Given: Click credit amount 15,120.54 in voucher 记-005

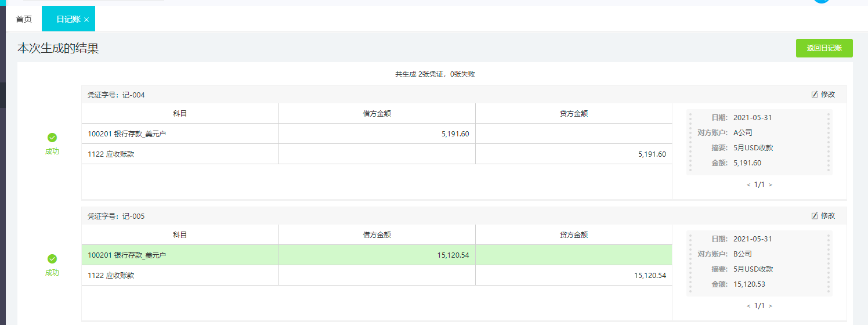Looking at the screenshot, I should point(650,276).
